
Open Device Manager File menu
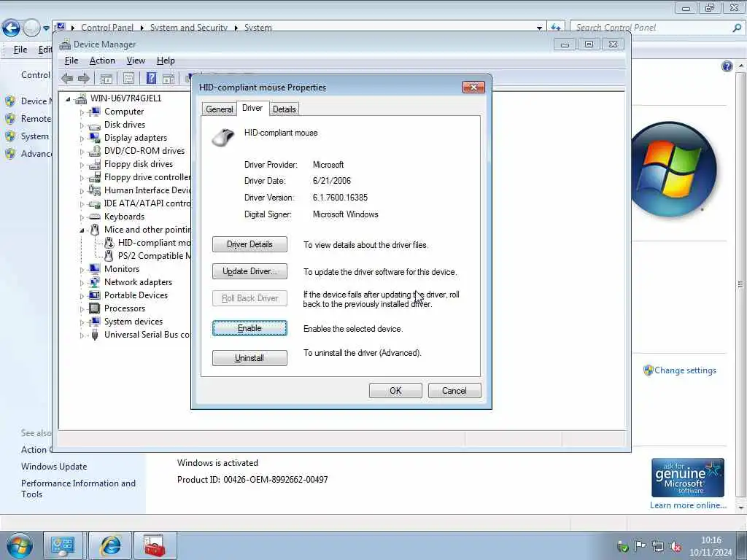[71, 61]
